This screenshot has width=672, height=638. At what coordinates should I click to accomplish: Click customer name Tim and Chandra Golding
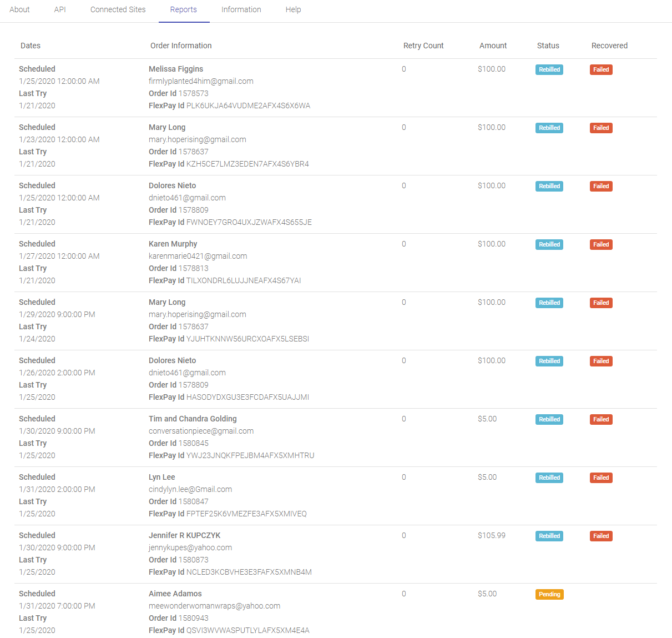pos(193,419)
